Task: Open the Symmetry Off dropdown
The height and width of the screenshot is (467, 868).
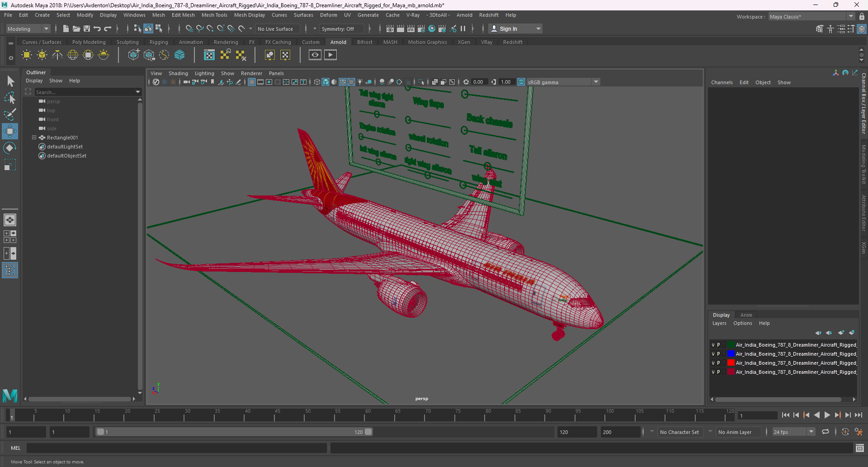Action: (342, 29)
